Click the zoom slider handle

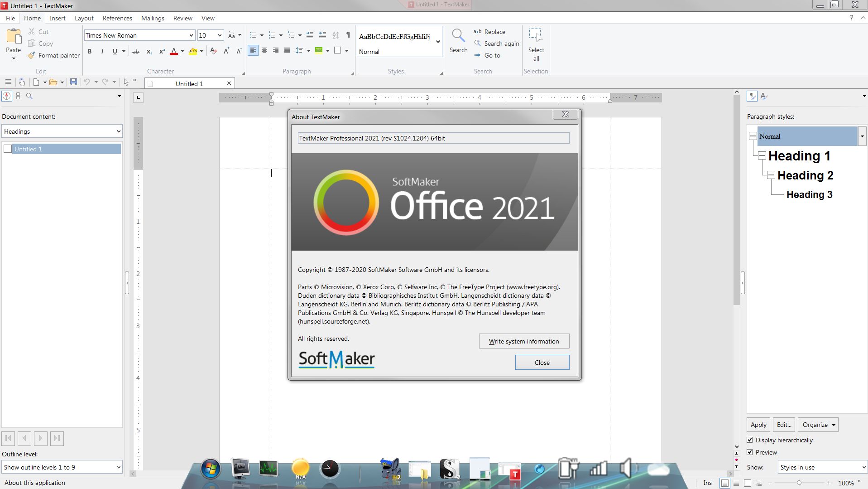799,483
